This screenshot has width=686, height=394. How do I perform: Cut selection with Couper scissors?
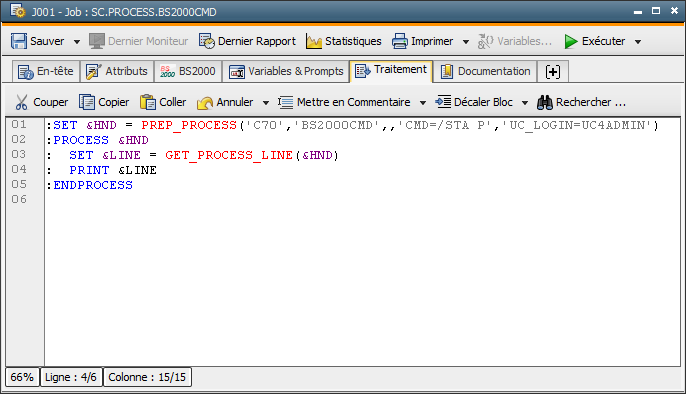[x=21, y=102]
